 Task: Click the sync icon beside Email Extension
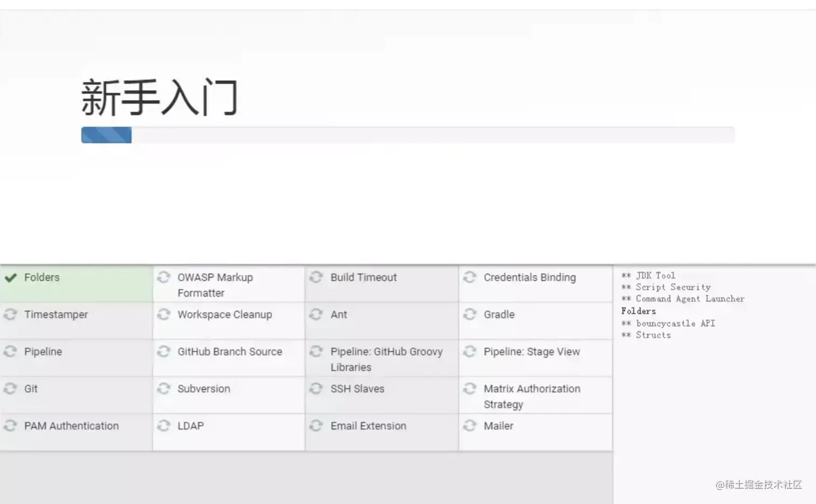pyautogui.click(x=316, y=426)
